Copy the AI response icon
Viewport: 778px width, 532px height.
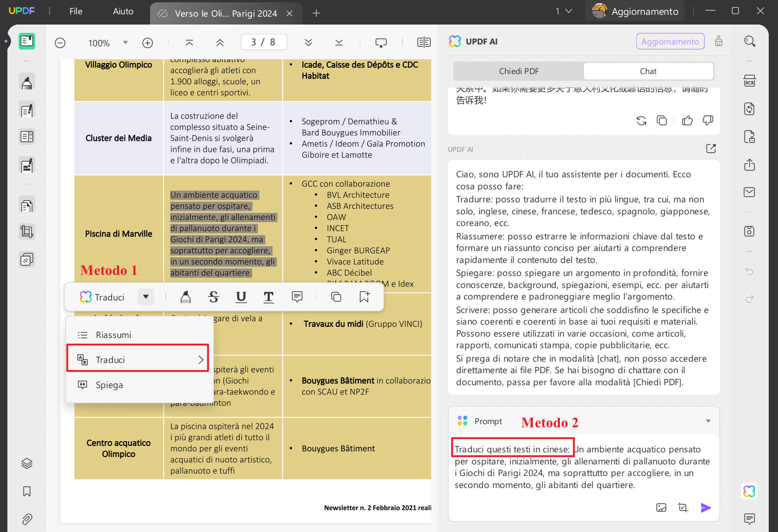click(662, 121)
